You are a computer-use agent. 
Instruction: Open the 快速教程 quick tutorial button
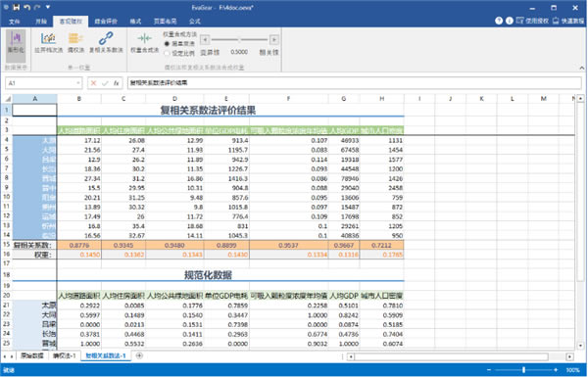pos(568,21)
